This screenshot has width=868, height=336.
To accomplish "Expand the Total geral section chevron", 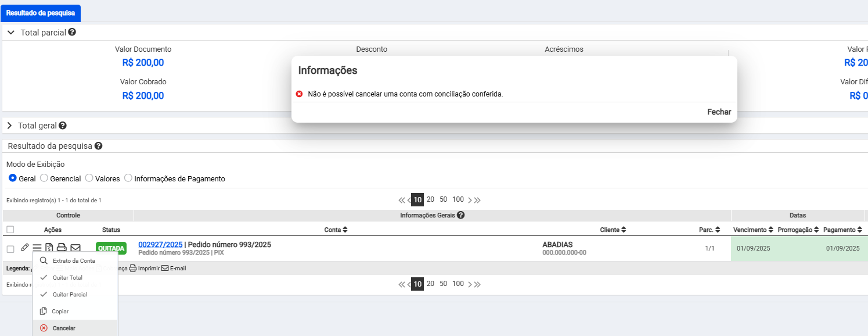I will click(x=10, y=126).
